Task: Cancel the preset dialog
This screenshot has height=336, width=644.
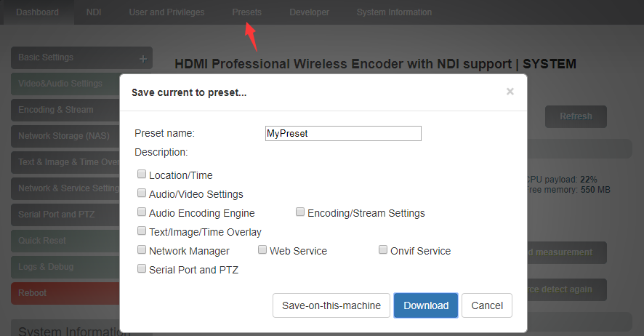Action: click(x=487, y=305)
